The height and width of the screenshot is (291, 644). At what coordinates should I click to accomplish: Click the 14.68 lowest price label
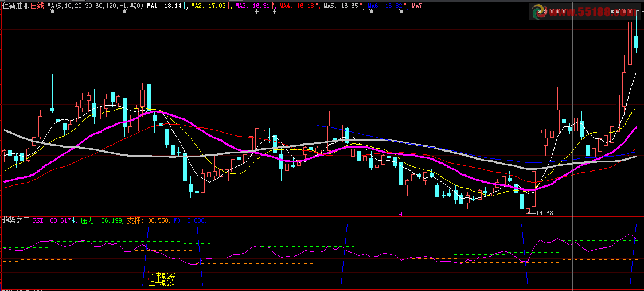(544, 214)
